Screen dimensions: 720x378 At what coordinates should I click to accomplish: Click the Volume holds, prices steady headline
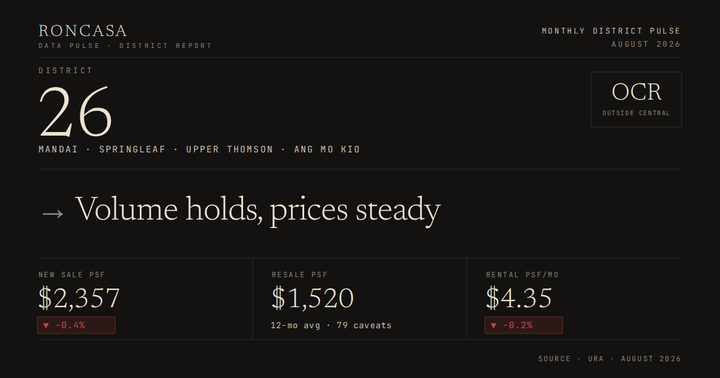click(258, 210)
